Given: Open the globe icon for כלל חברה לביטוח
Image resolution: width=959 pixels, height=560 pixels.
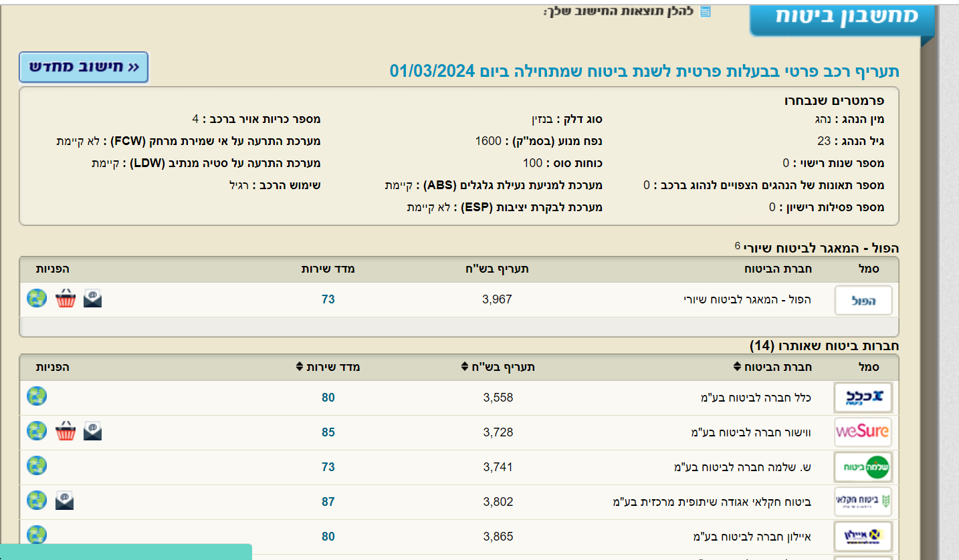Looking at the screenshot, I should (37, 396).
